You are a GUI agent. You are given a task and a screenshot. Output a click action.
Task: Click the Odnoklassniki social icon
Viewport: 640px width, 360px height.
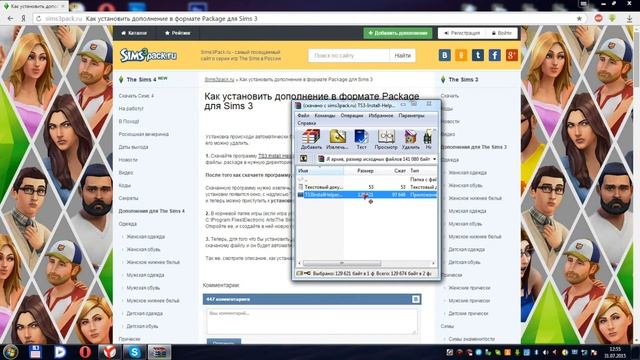[461, 55]
